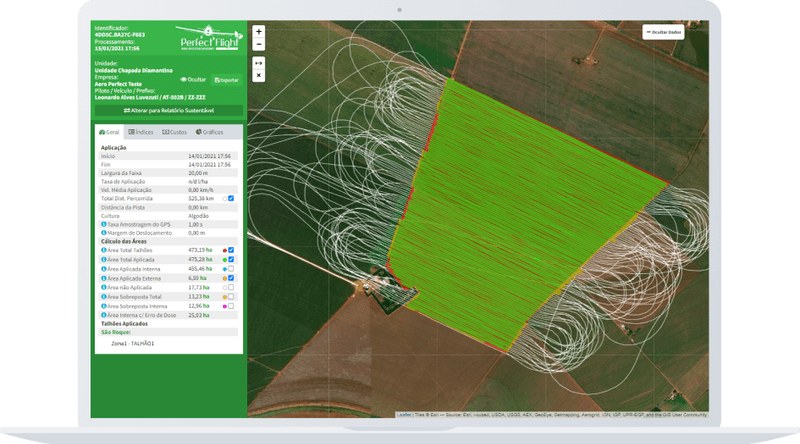
Task: Enable the Área Sobreposta Total checkbox
Action: [231, 296]
